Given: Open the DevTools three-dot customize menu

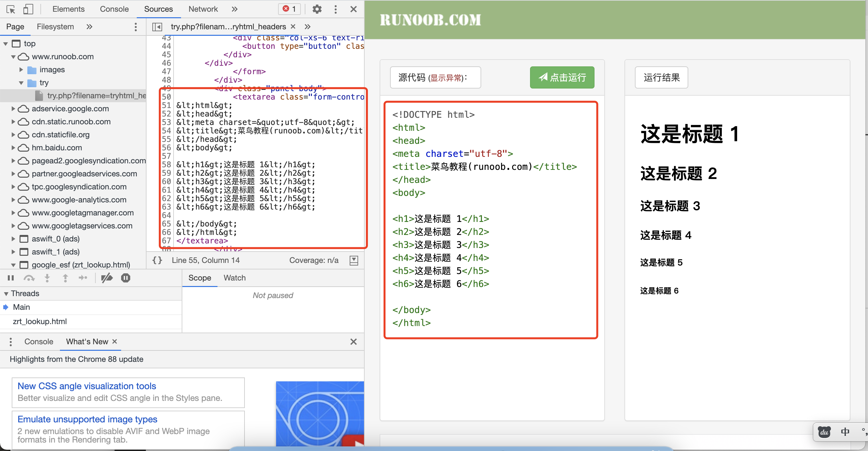Looking at the screenshot, I should [335, 9].
